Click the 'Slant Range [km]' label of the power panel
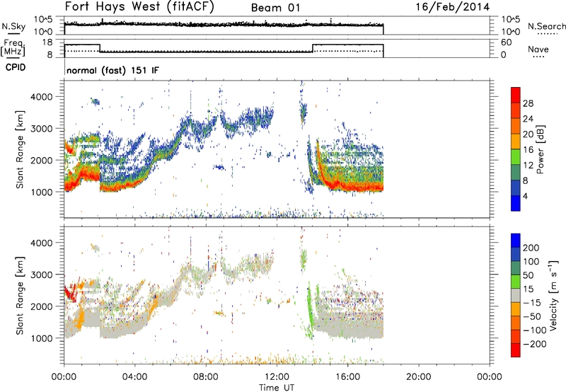566x392 pixels. (x=20, y=150)
